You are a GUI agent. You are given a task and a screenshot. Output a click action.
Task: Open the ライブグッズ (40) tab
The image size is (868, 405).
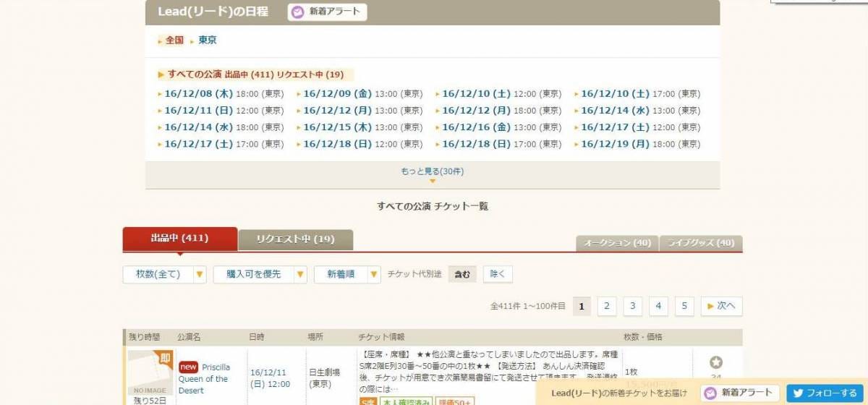pyautogui.click(x=701, y=244)
